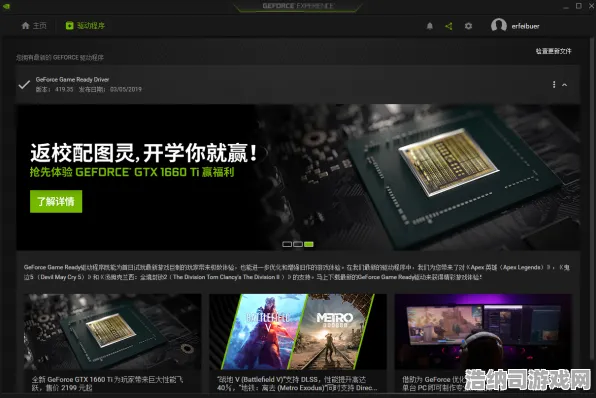This screenshot has height=398, width=596.
Task: Click the driver description paragraph mentioning Apex Legends
Action: (x=296, y=272)
